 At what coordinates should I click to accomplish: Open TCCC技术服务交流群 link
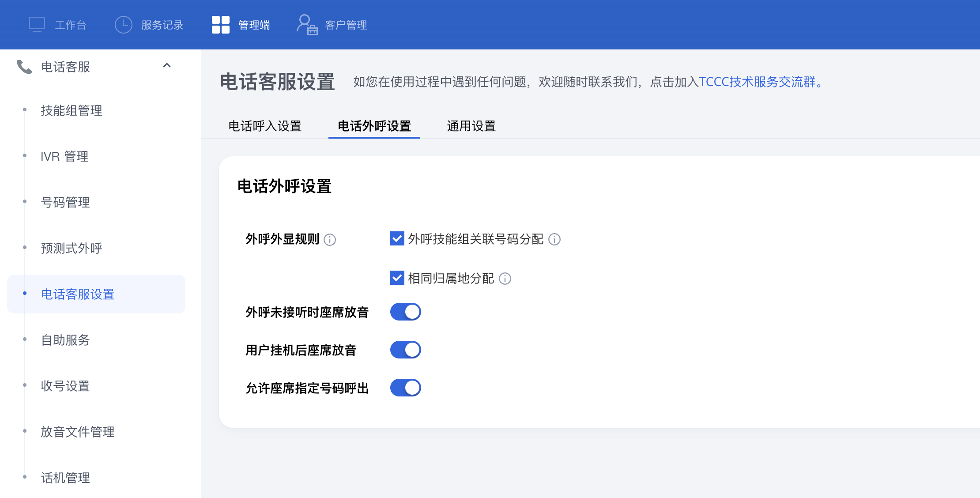(x=757, y=82)
